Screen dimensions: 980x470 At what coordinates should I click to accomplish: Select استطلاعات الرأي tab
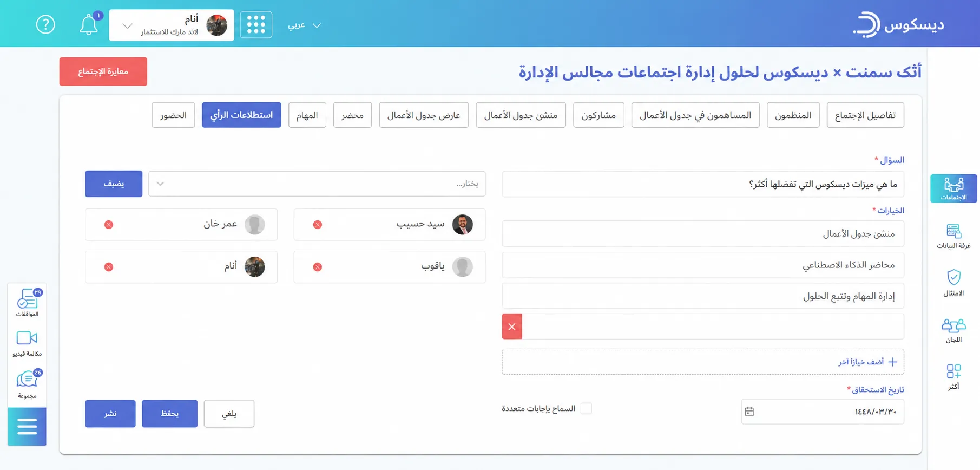click(x=241, y=115)
